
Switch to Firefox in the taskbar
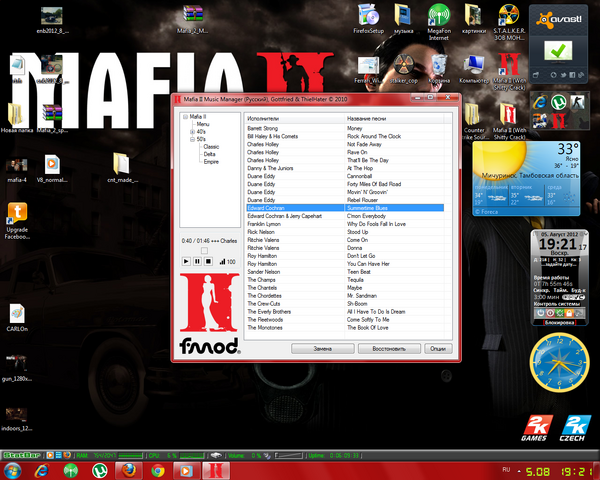129,470
